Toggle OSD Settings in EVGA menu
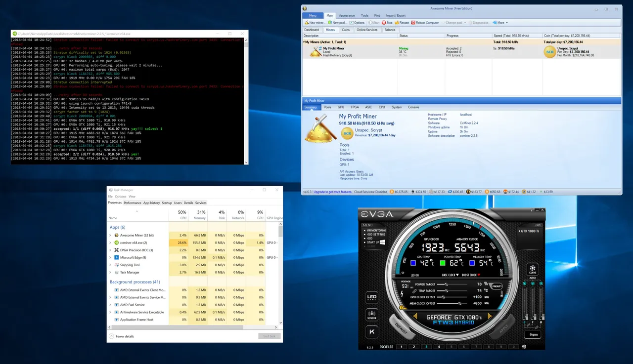 (375, 235)
